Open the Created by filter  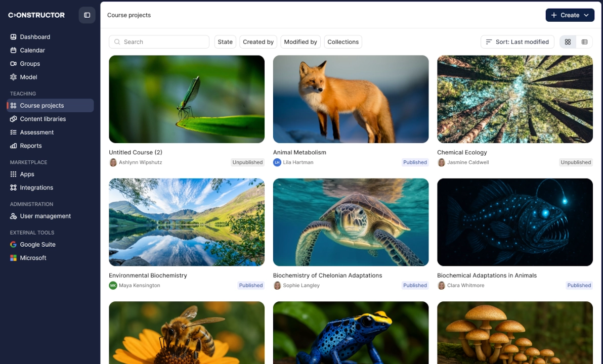258,42
